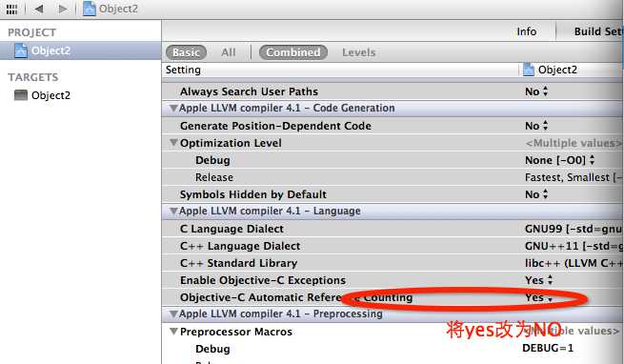Screen dimensions: 624x364
Task: Open the Always Search User Paths value popup
Action: click(536, 91)
